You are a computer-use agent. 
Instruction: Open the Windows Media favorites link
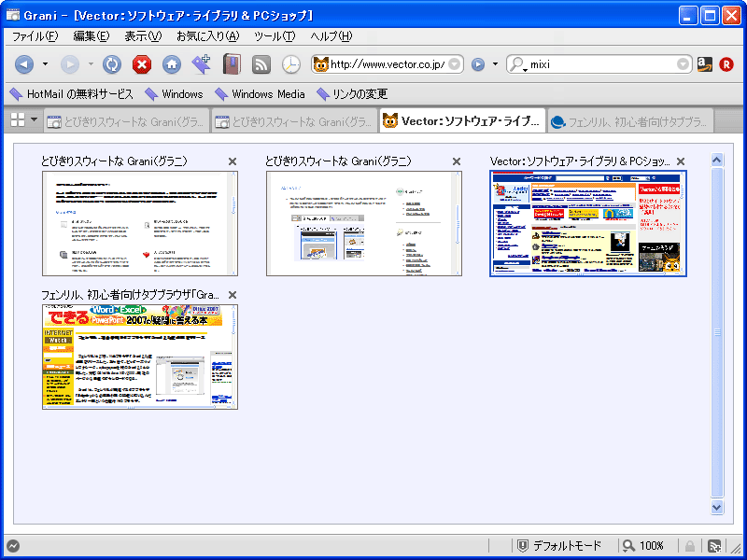click(x=261, y=94)
